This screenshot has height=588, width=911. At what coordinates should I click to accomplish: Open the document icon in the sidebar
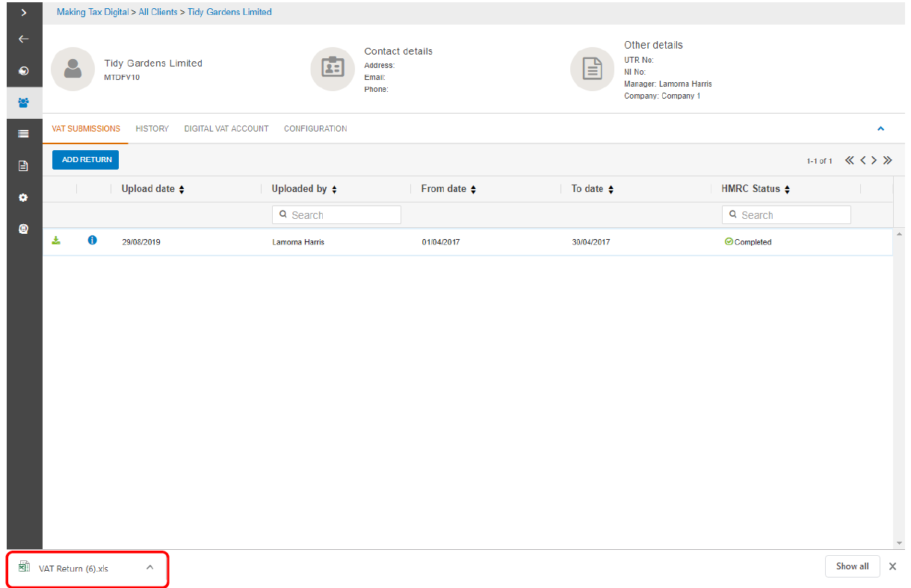coord(24,166)
